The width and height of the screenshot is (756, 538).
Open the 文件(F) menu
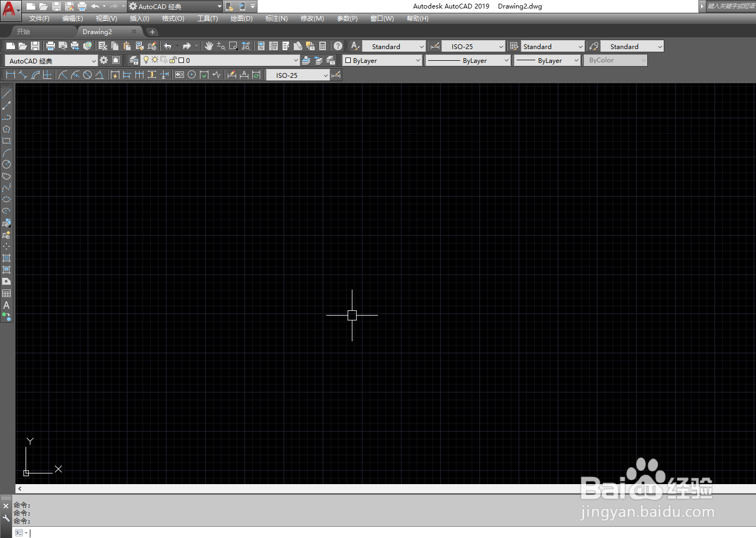(39, 19)
